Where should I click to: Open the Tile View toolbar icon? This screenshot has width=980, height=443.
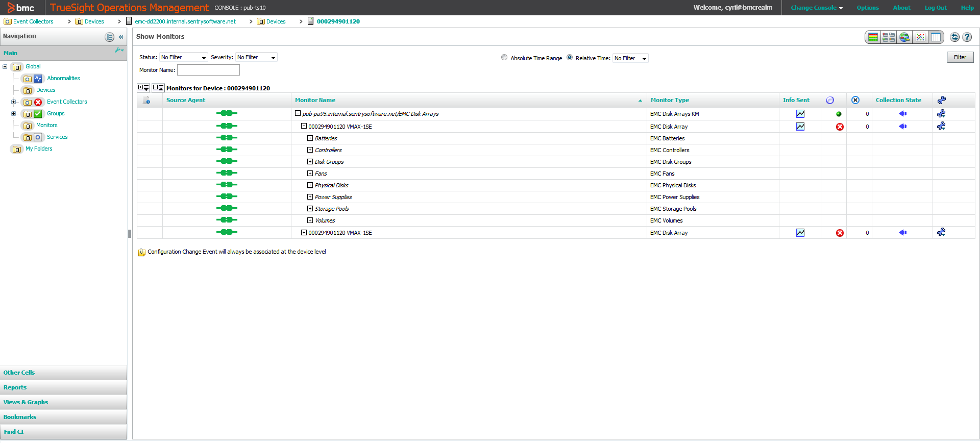click(x=873, y=37)
